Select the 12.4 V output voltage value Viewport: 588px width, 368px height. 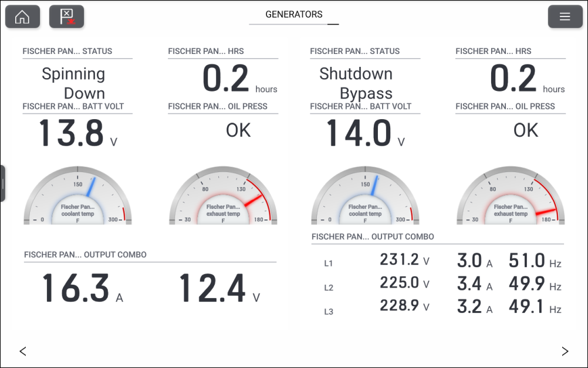point(212,289)
